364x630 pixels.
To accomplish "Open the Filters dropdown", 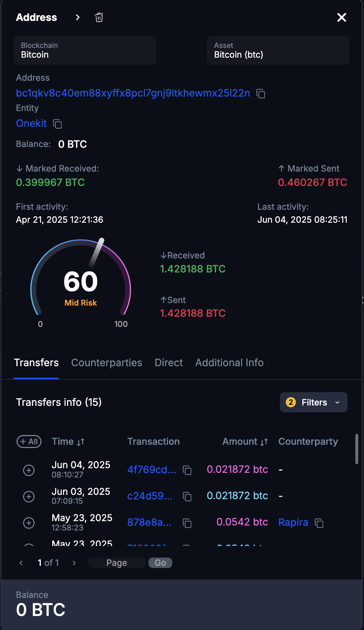I will click(314, 402).
